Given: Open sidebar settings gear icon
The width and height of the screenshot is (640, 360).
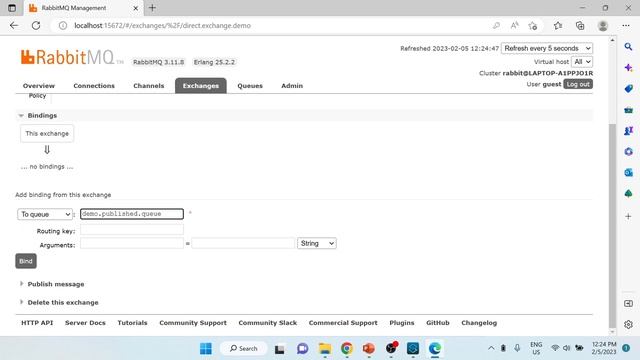Looking at the screenshot, I should [x=628, y=324].
